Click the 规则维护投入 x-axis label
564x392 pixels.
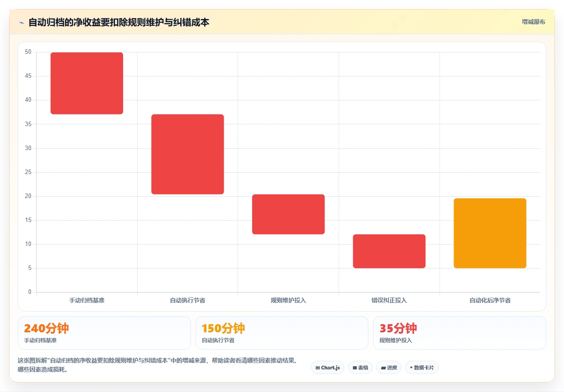288,300
